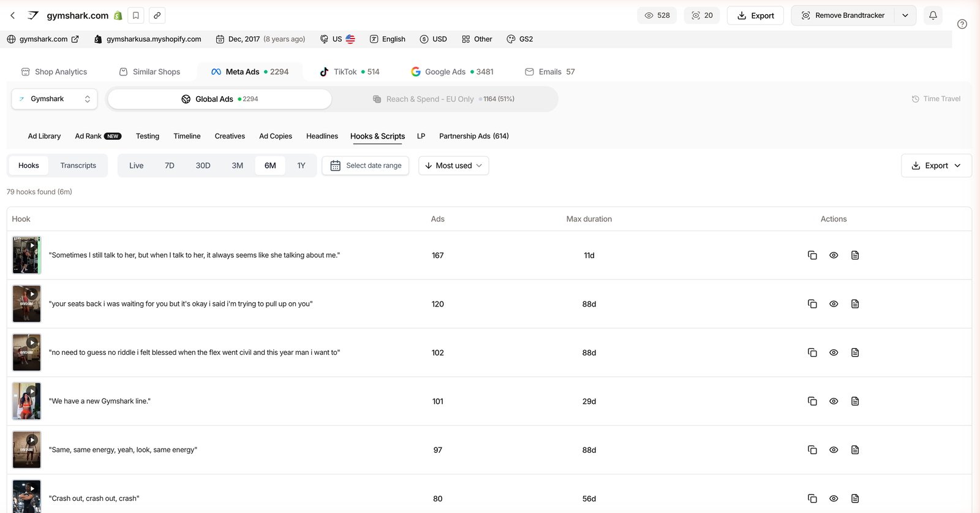The width and height of the screenshot is (980, 513).
Task: Copy the 'Same, same energy' hook
Action: [812, 450]
